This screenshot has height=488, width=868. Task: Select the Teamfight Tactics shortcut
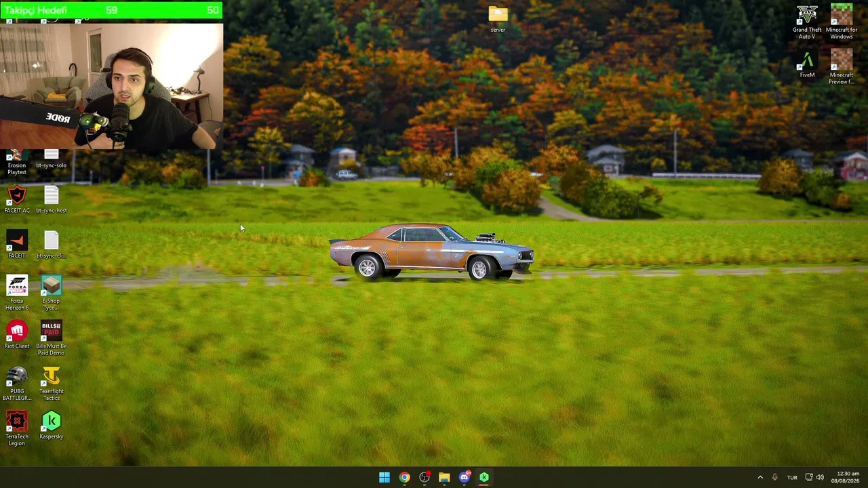[52, 384]
